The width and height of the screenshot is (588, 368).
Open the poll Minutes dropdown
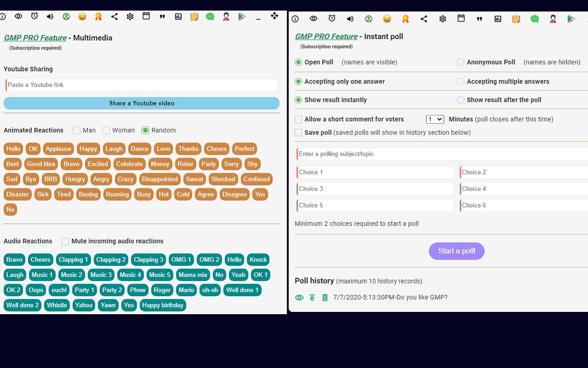(435, 119)
